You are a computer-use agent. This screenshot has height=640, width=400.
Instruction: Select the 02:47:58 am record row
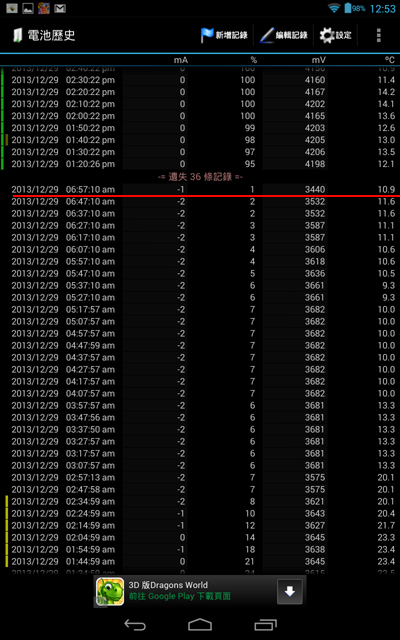click(x=200, y=489)
